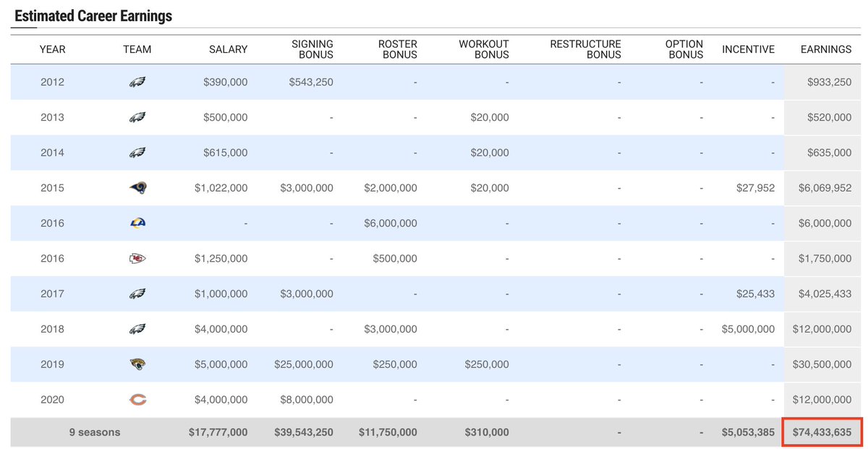
Task: Click the SALARY column header
Action: (228, 49)
